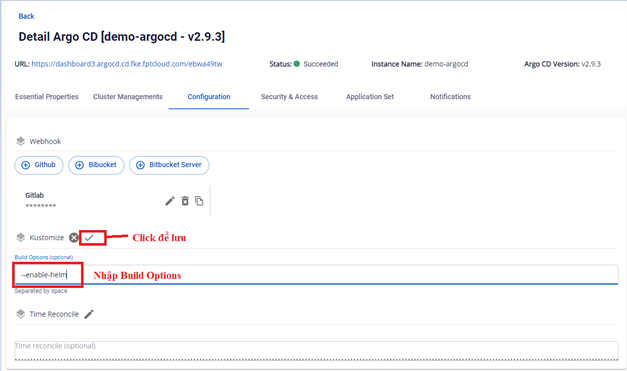This screenshot has height=371, width=627.
Task: Go back via the Back link
Action: point(26,16)
